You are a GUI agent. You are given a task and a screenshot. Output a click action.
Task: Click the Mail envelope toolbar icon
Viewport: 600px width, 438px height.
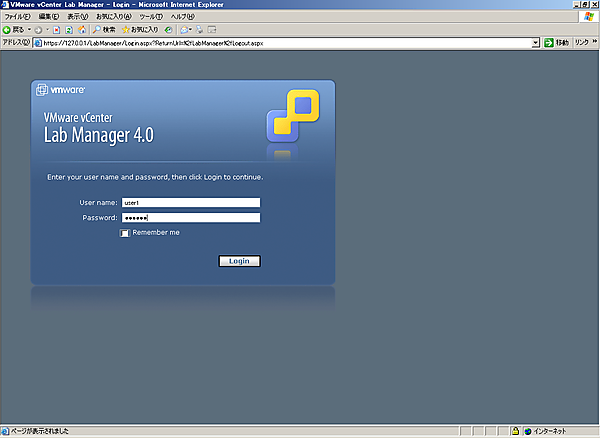185,29
